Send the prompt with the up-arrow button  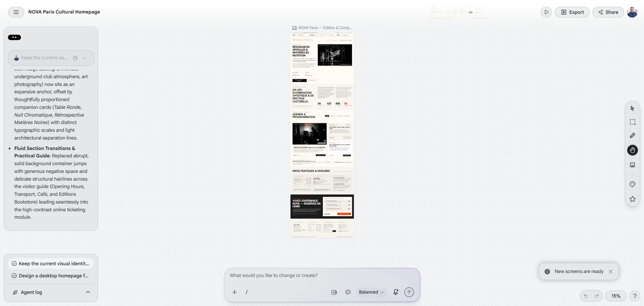409,292
